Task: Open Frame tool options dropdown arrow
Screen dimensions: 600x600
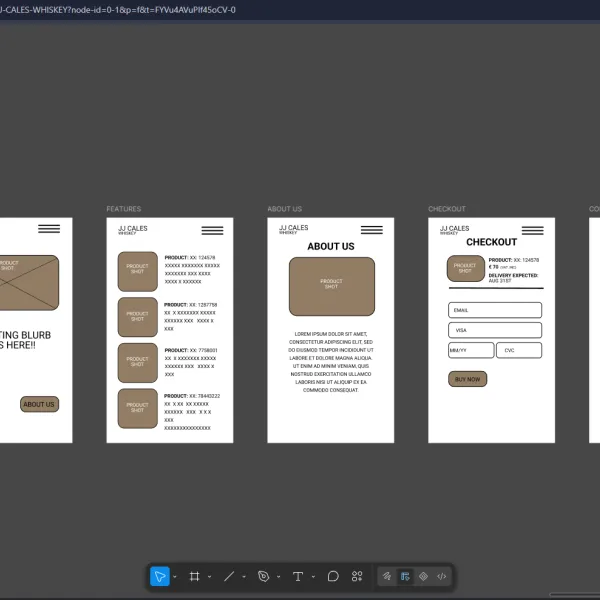Action: pyautogui.click(x=209, y=577)
